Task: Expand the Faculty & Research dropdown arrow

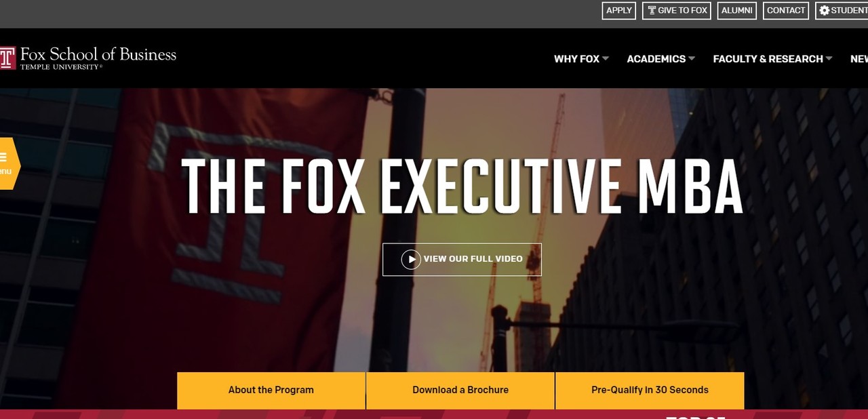Action: click(x=829, y=58)
